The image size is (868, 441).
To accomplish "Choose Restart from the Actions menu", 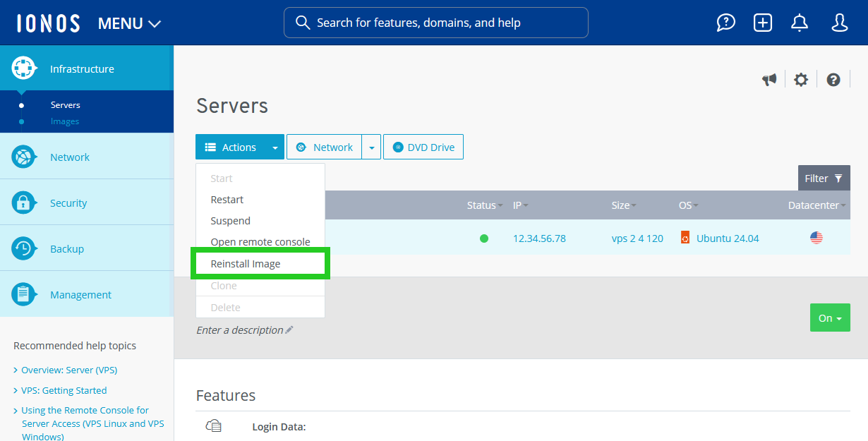I will (227, 199).
